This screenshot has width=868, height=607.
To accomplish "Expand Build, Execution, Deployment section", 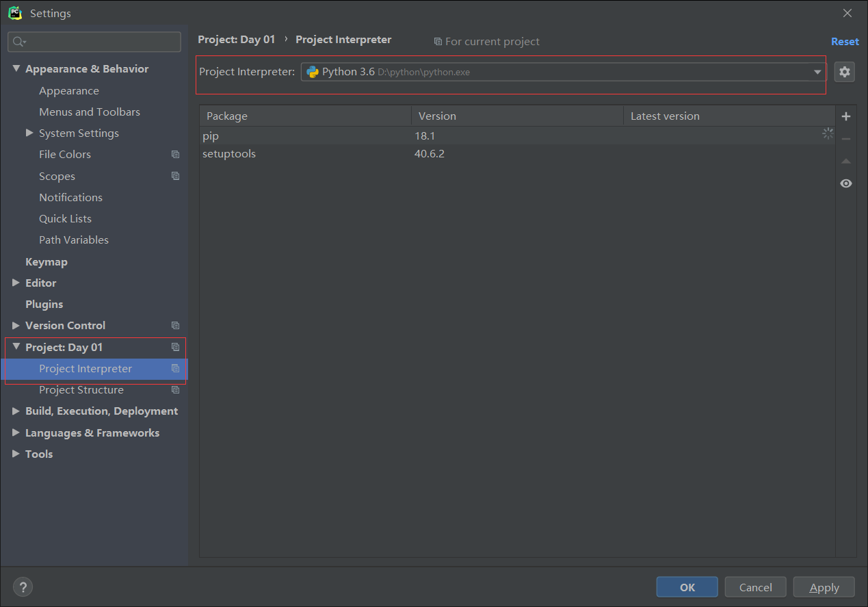I will (x=16, y=411).
